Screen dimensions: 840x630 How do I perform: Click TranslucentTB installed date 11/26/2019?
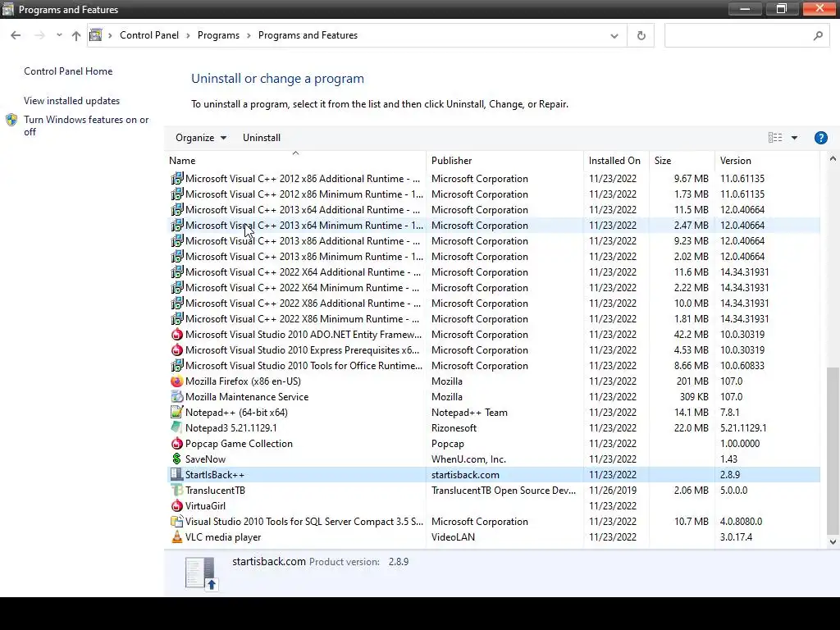coord(613,491)
